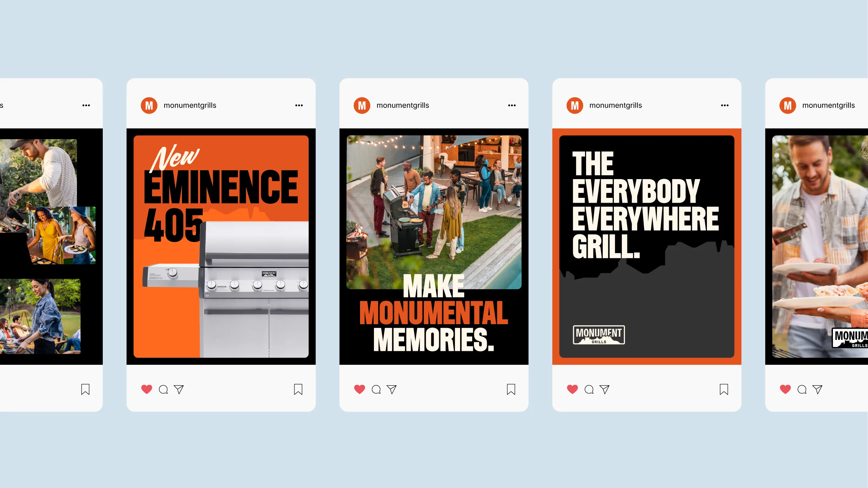The width and height of the screenshot is (868, 488).
Task: Open comment bubble under Everybody Everywhere Grill post
Action: [589, 389]
